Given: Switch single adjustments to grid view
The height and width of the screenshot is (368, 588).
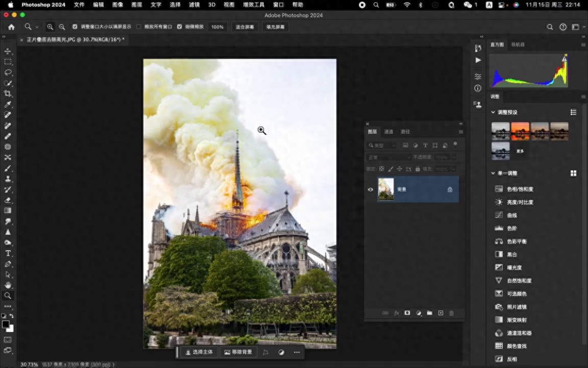Looking at the screenshot, I should coord(573,173).
